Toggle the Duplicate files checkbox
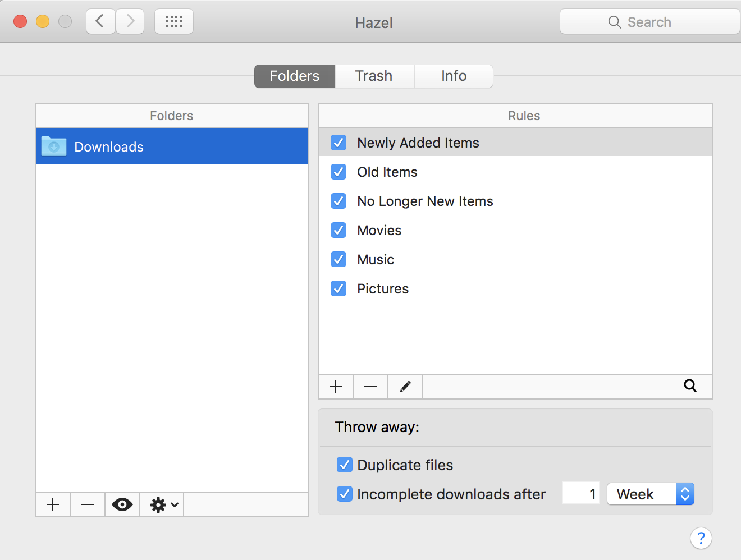Viewport: 741px width, 560px height. click(x=344, y=465)
